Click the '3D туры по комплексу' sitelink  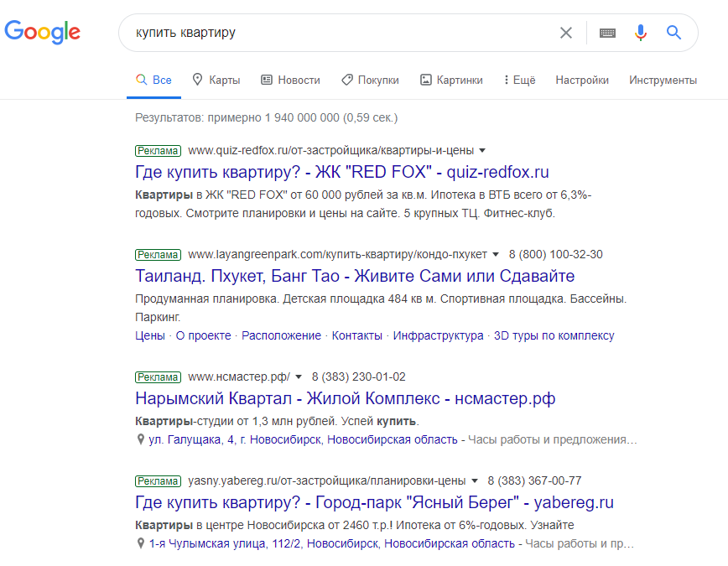[x=554, y=335]
